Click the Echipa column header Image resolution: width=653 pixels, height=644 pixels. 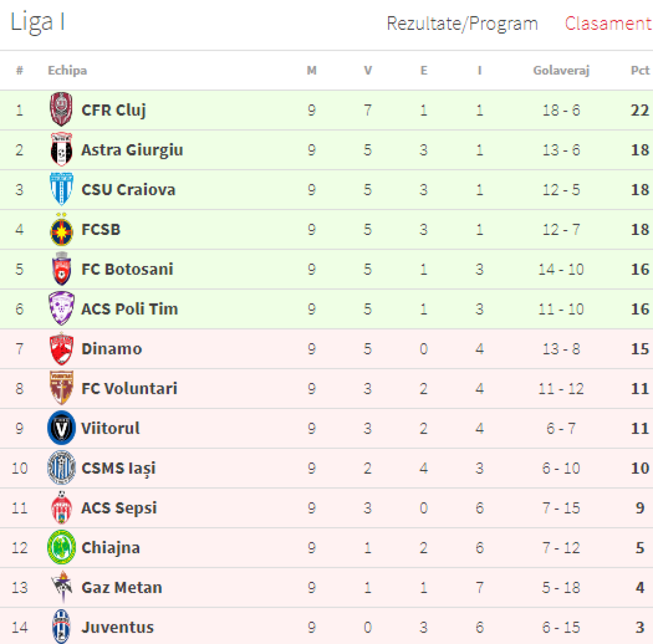tap(67, 71)
